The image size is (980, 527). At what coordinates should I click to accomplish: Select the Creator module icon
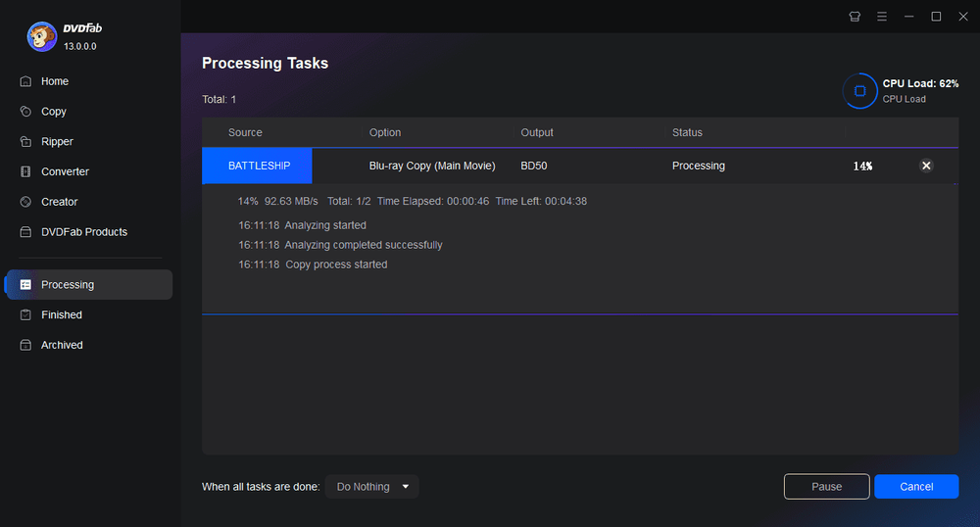click(x=25, y=202)
